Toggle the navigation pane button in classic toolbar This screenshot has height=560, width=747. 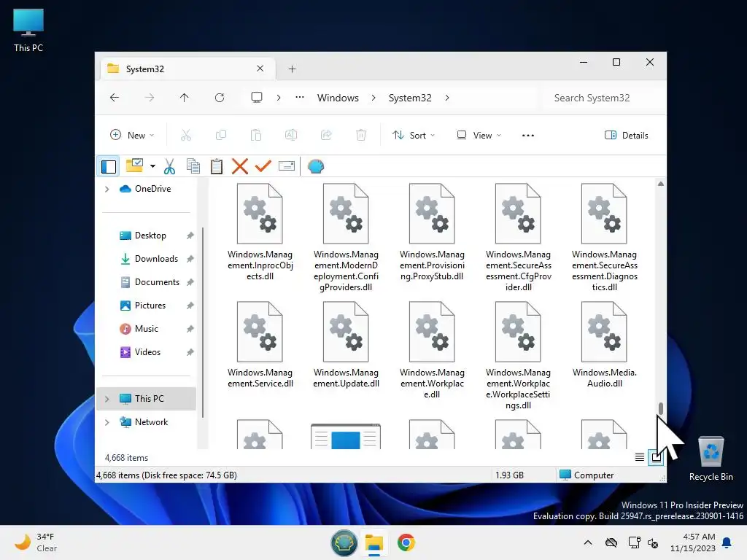point(109,167)
